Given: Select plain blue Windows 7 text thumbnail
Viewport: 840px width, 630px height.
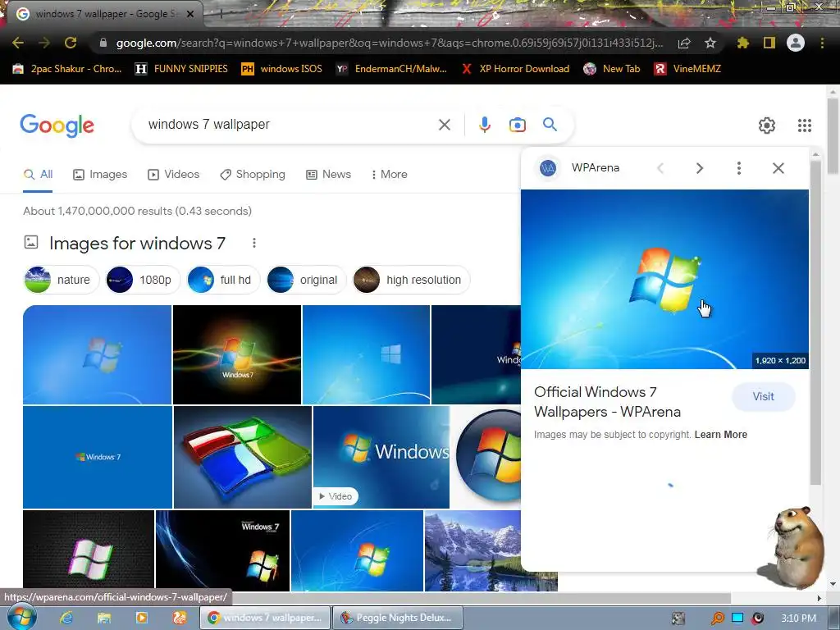Looking at the screenshot, I should (x=98, y=457).
